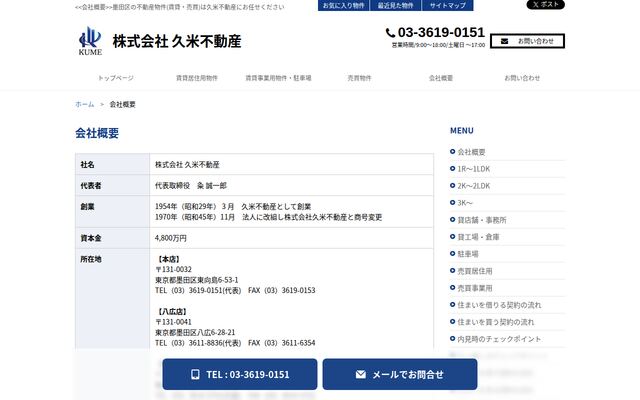Click the bullet icon beside 住まいを買う契約の流れ
The width and height of the screenshot is (640, 400).
tap(452, 322)
